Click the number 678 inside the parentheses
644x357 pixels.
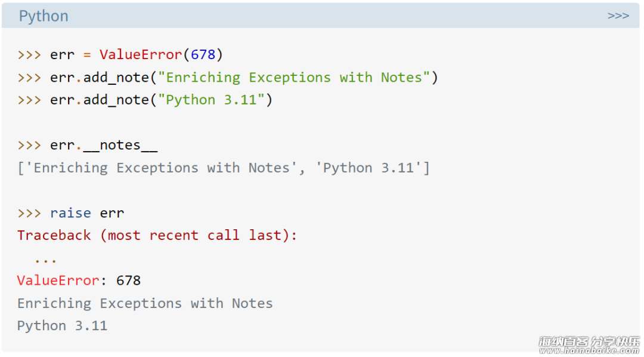203,55
